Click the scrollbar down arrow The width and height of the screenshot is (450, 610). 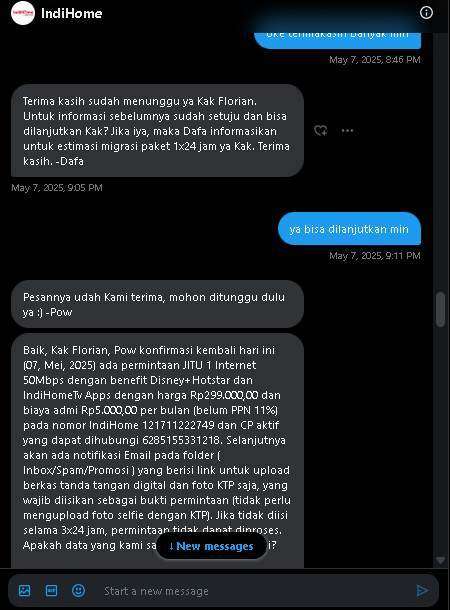point(440,561)
